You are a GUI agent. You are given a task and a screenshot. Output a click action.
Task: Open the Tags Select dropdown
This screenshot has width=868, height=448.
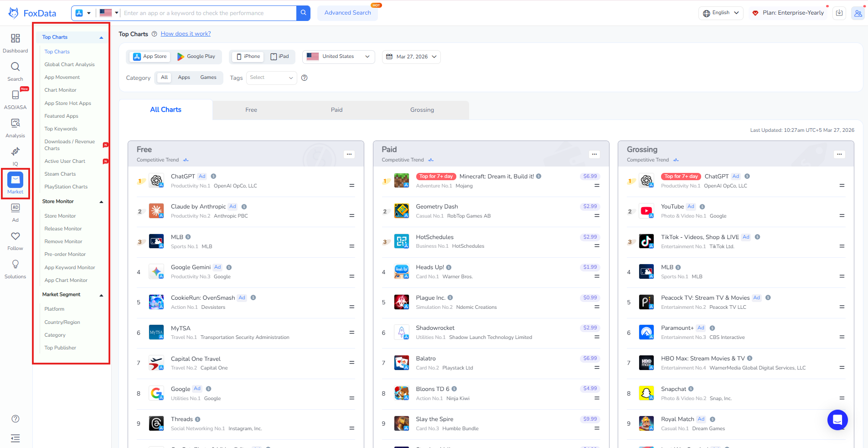point(271,78)
